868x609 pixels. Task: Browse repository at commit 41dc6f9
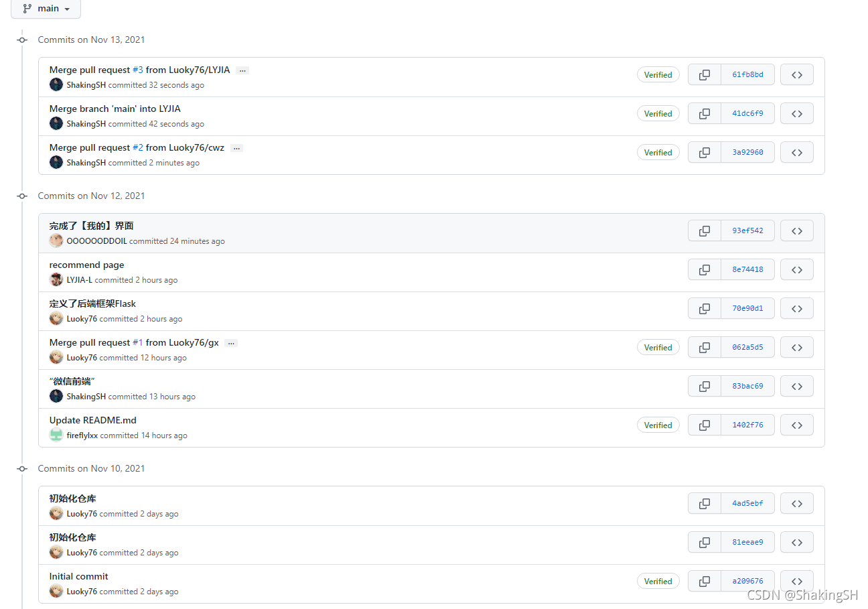[797, 114]
